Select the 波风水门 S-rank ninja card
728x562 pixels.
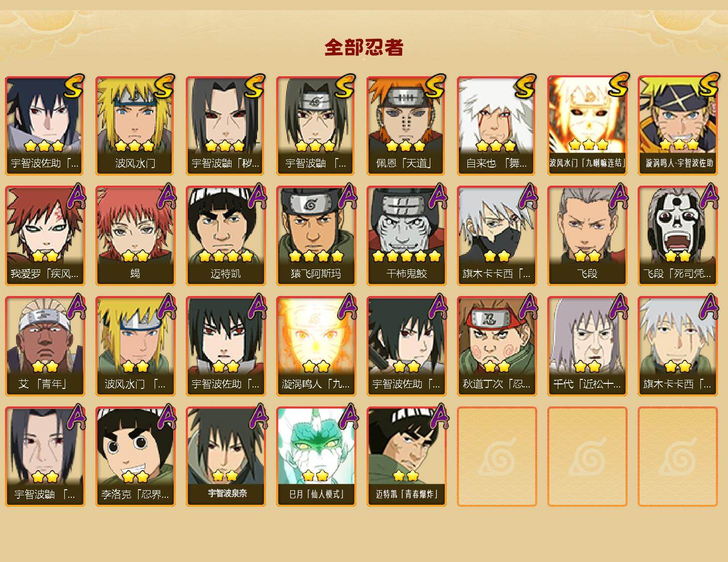(135, 125)
